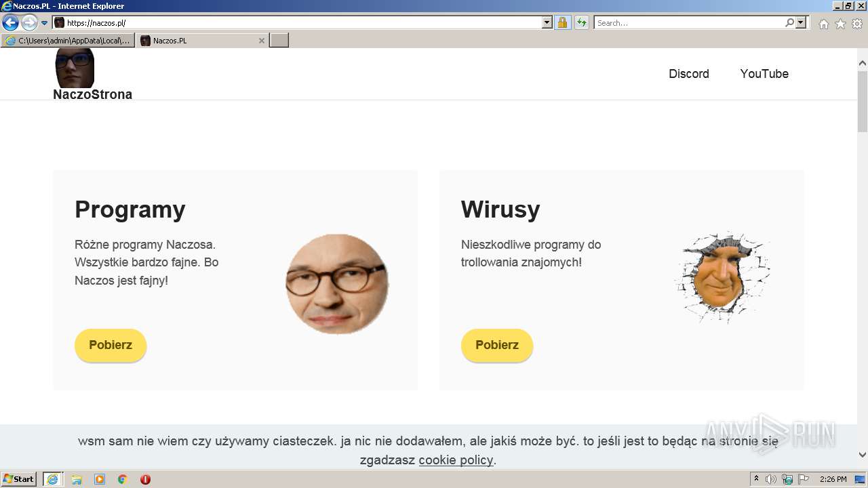Click the NaczoStrona site title
868x488 pixels.
93,94
